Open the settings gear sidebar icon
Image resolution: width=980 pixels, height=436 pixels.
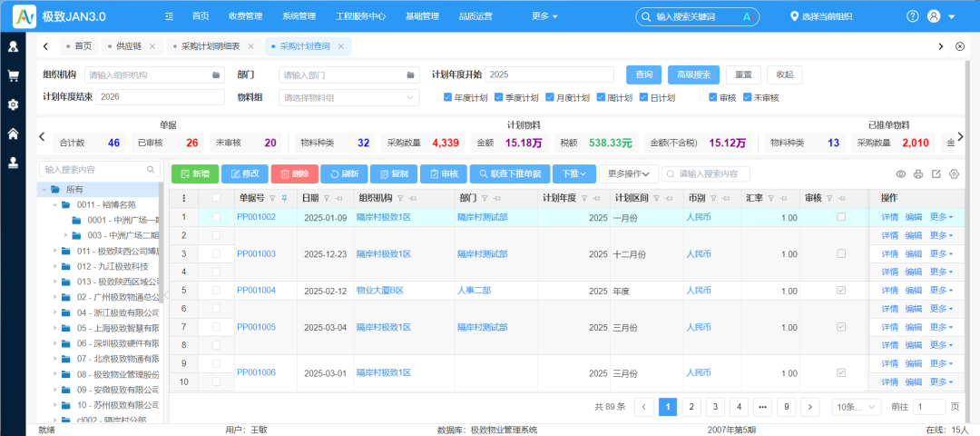coord(13,104)
